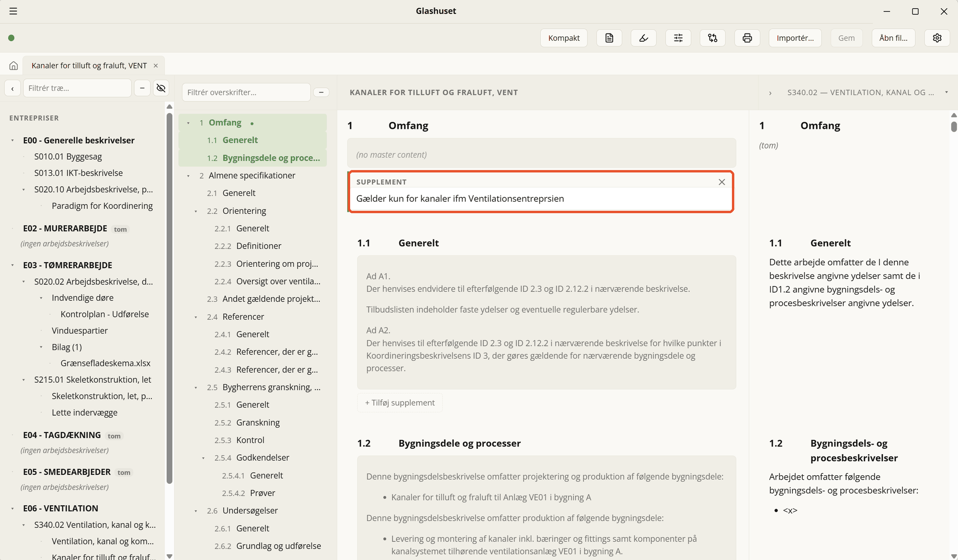The width and height of the screenshot is (958, 560).
Task: Open the S340.02 Ventilation document dropdown
Action: click(947, 92)
